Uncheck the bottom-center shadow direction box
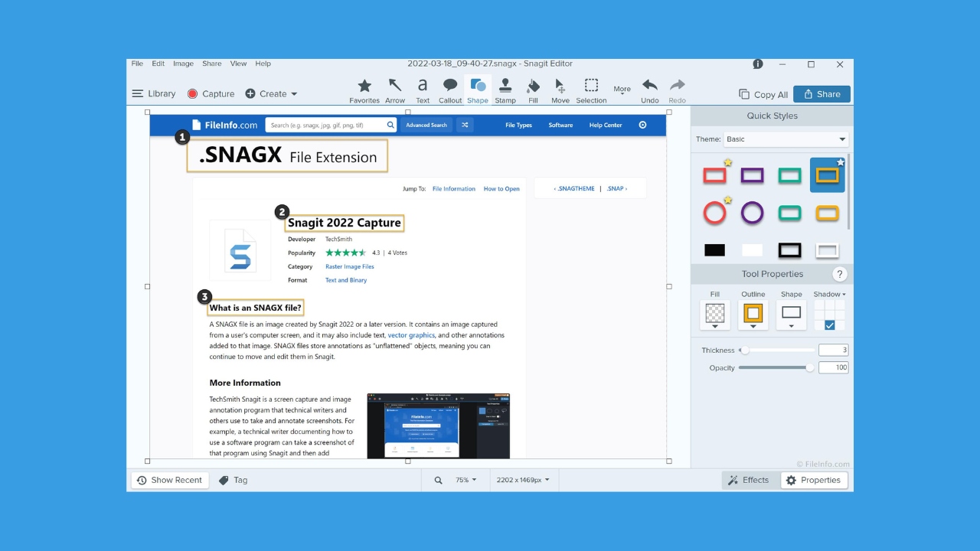Image resolution: width=980 pixels, height=551 pixels. point(829,325)
